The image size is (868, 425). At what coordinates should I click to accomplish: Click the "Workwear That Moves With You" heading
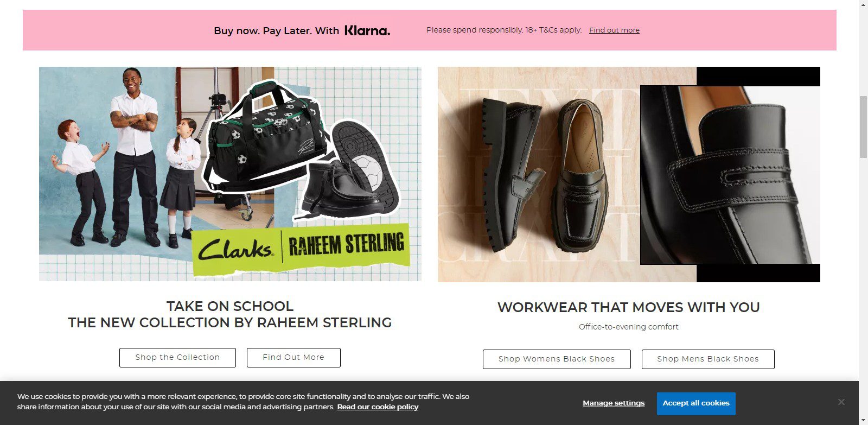coord(628,308)
